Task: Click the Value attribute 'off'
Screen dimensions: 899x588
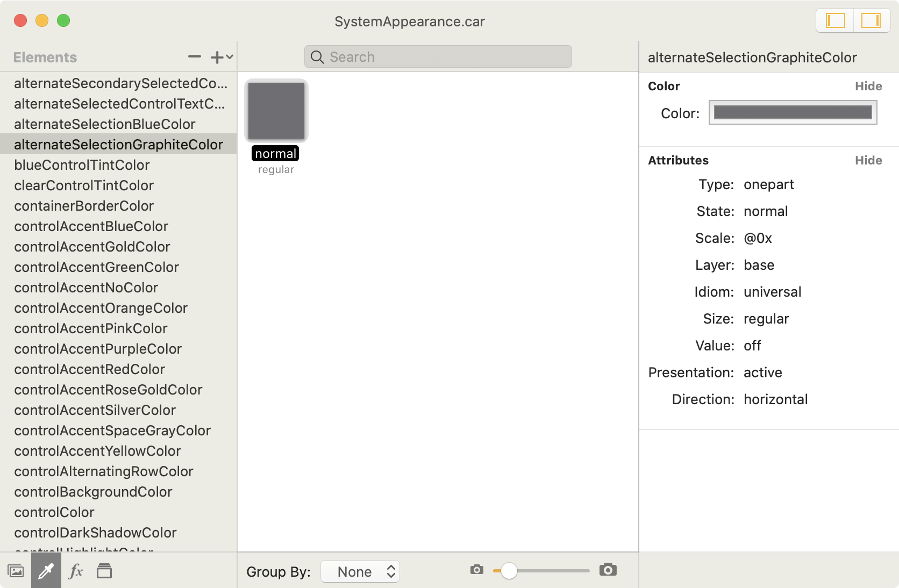Action: pos(752,346)
